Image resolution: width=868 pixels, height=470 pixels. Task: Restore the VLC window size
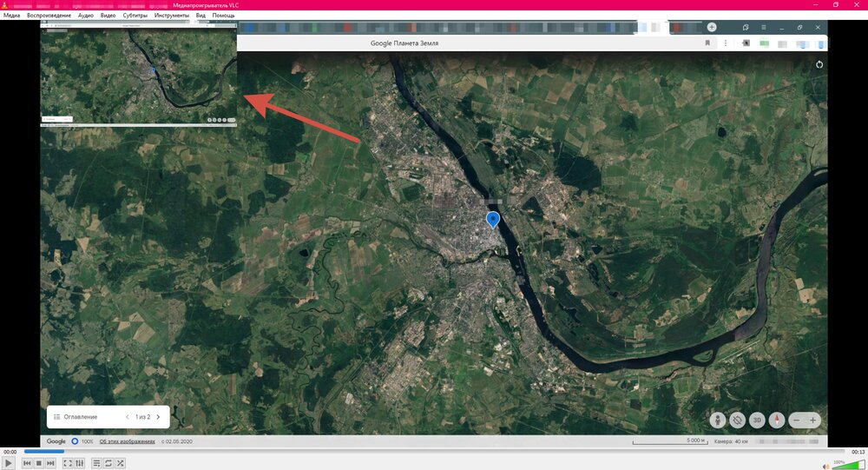[835, 4]
